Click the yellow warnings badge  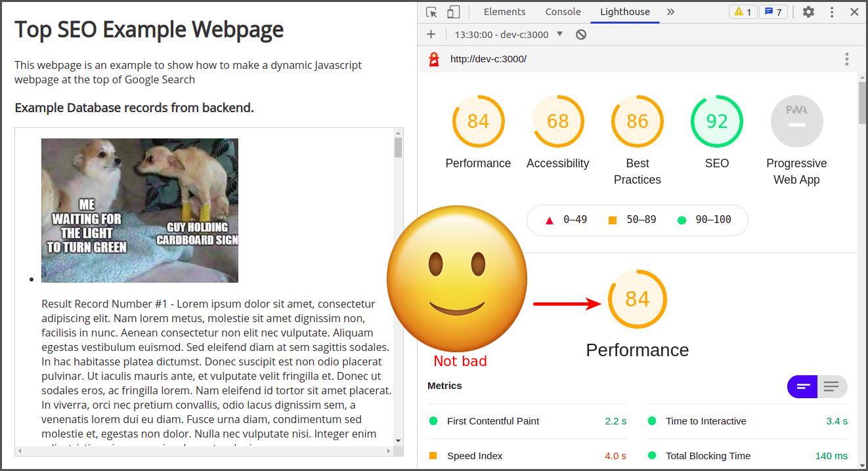742,11
